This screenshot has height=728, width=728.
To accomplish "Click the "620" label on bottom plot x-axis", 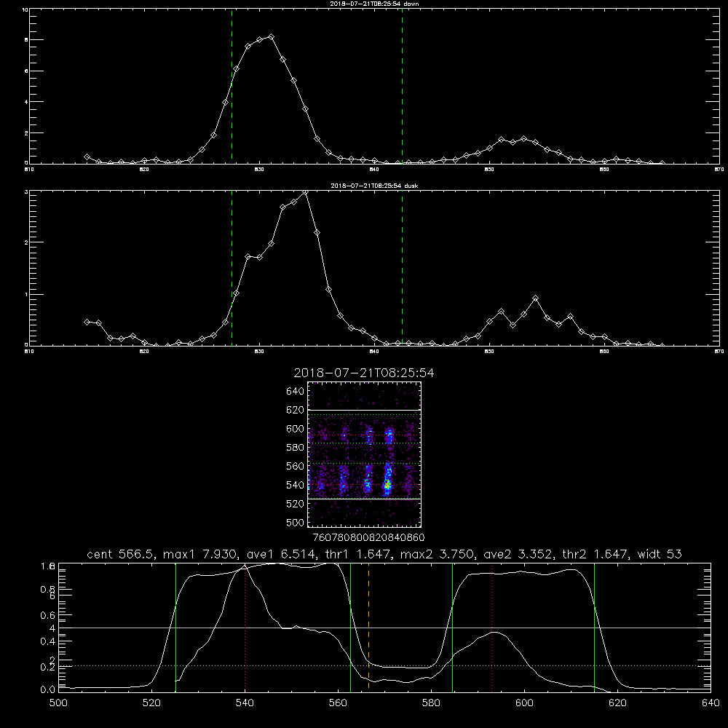I will point(617,703).
